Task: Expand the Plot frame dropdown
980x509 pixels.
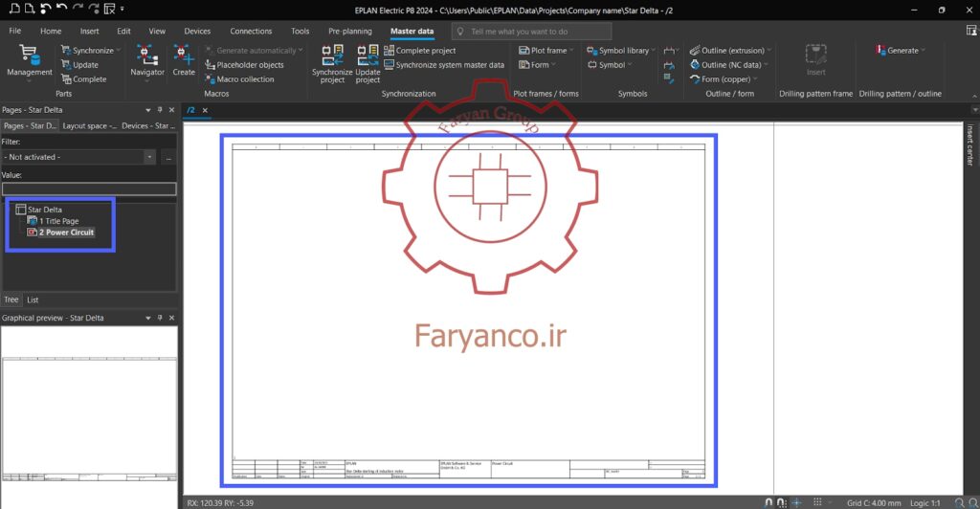Action: pyautogui.click(x=572, y=51)
